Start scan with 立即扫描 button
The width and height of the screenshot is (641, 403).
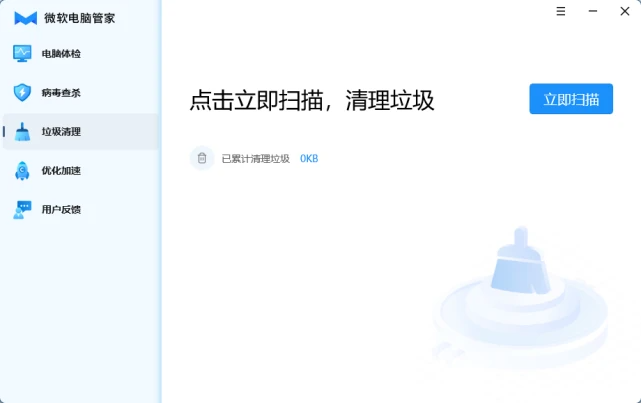point(571,99)
